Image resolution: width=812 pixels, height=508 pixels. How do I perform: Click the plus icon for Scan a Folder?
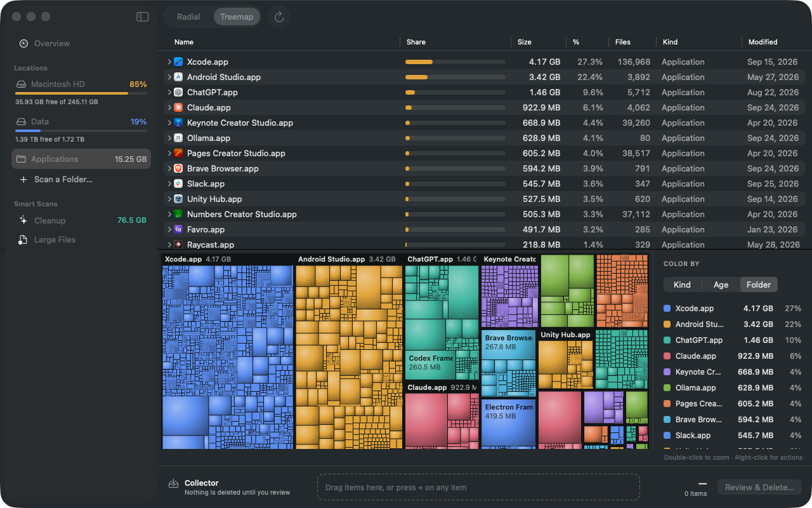pyautogui.click(x=23, y=180)
